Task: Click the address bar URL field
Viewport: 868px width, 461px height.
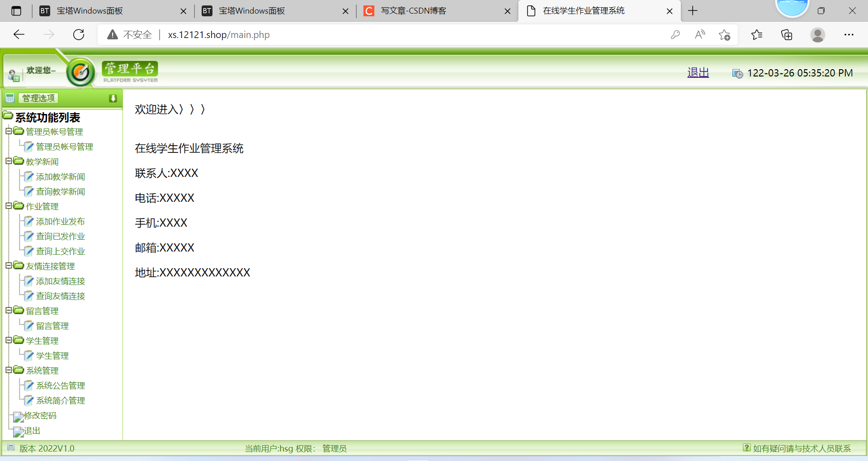Action: pyautogui.click(x=384, y=35)
